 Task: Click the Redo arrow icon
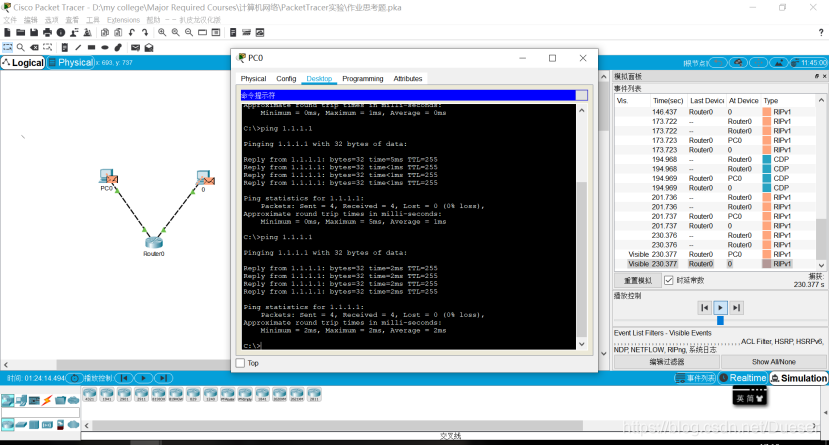(x=145, y=33)
